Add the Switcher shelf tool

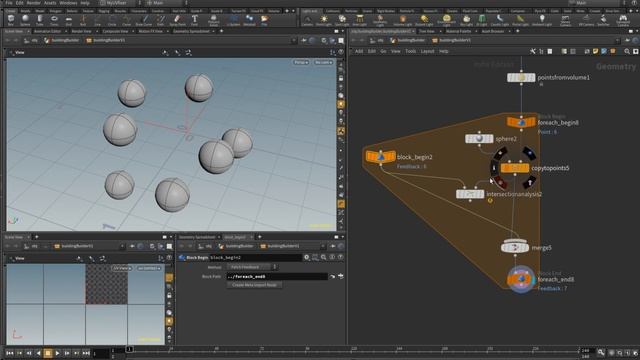pos(603,20)
